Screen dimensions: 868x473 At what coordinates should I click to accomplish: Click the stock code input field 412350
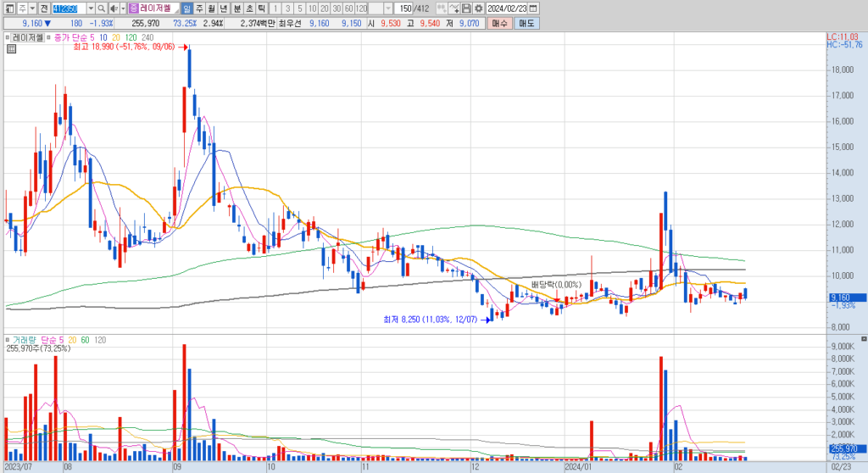pyautogui.click(x=70, y=8)
